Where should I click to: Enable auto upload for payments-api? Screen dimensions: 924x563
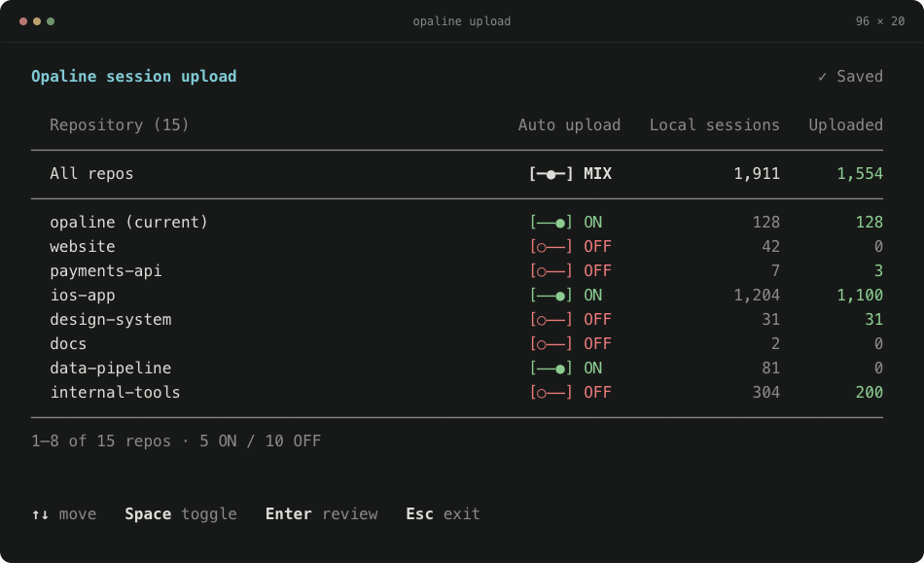coord(551,271)
